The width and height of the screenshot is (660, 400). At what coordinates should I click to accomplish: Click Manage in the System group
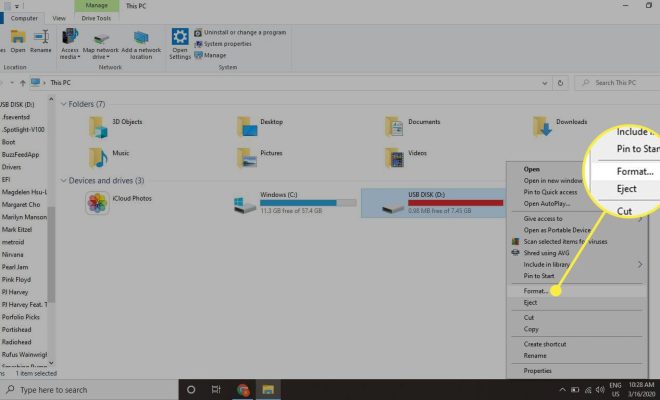click(x=210, y=55)
